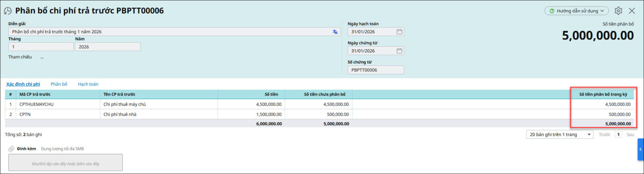Open Hướng dẫn sử dụng dropdown
This screenshot has width=644, height=174.
pos(576,11)
